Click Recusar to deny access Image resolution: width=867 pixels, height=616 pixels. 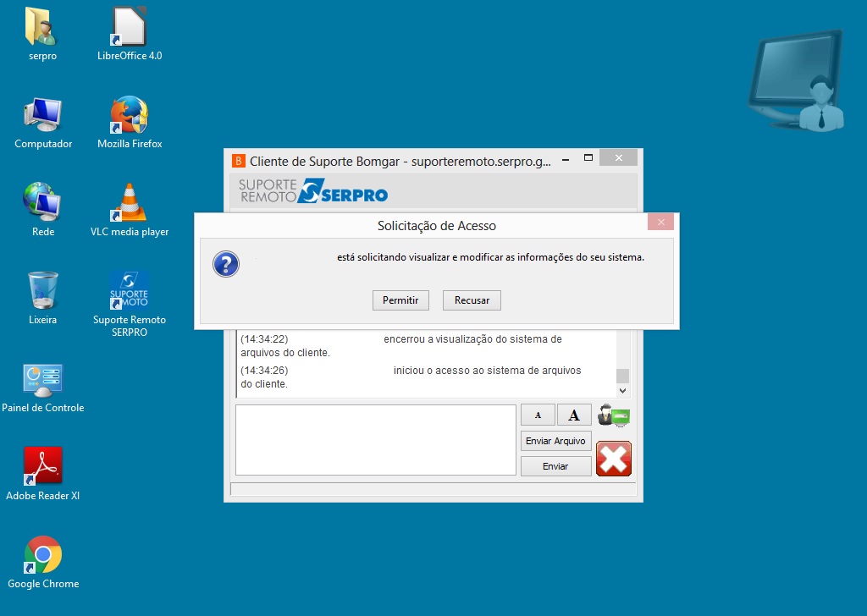472,300
